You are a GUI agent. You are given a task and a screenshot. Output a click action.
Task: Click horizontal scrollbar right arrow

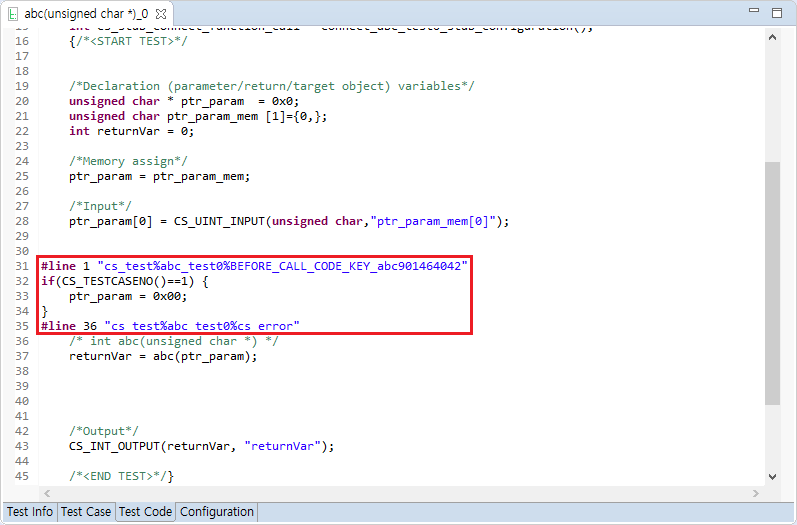[755, 493]
